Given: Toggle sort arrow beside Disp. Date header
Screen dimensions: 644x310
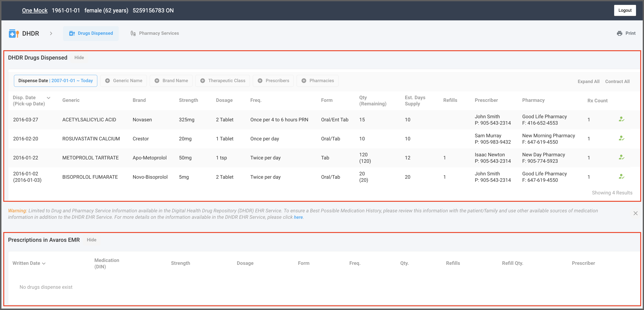Looking at the screenshot, I should pos(49,98).
